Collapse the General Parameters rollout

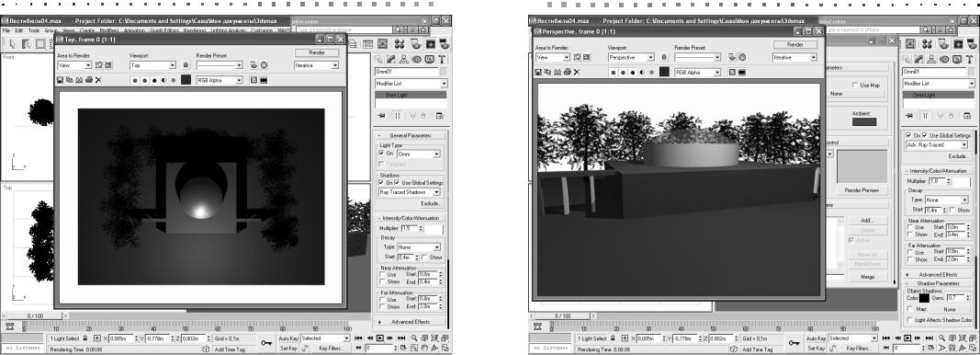click(x=410, y=136)
